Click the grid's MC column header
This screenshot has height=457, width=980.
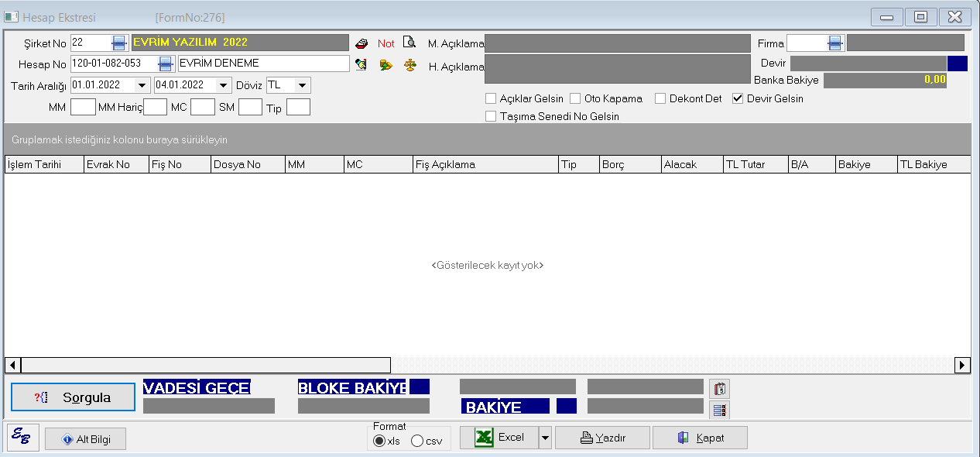379,164
